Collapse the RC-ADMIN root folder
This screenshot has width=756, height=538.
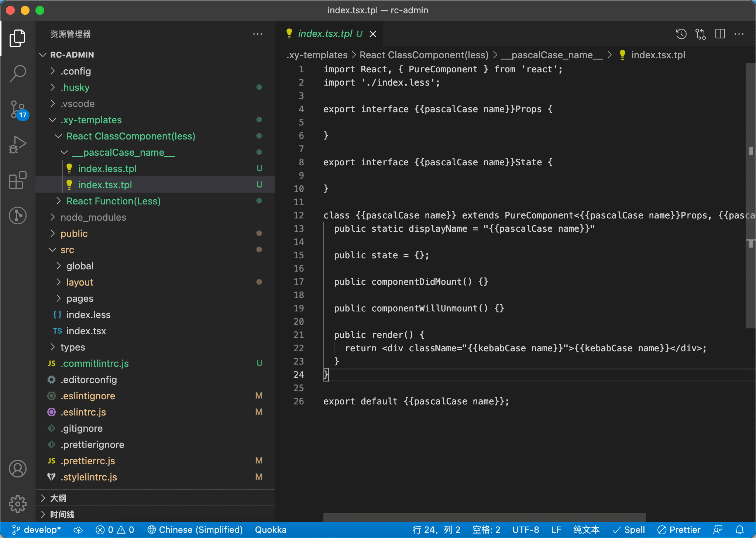pyautogui.click(x=155, y=55)
